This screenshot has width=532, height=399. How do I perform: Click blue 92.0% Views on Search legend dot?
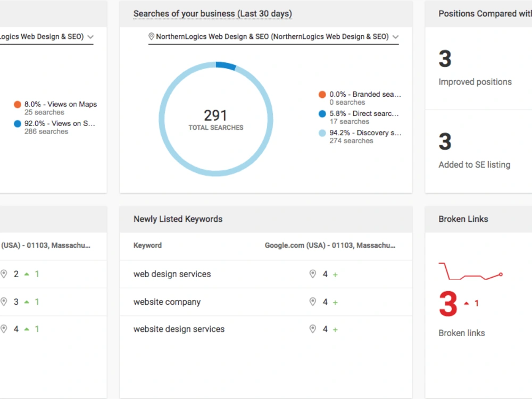point(18,123)
